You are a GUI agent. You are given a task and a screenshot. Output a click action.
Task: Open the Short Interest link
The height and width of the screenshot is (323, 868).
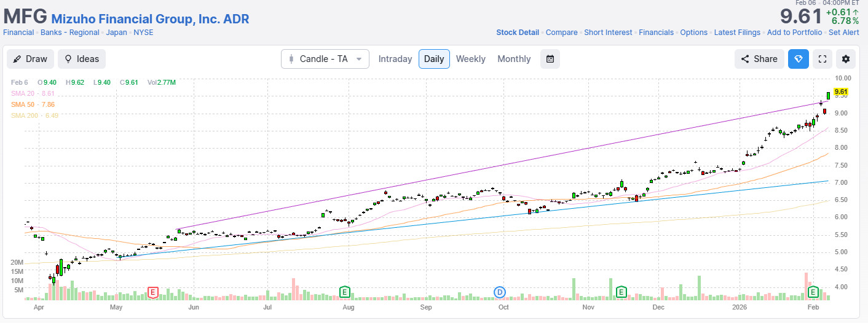[x=607, y=33]
